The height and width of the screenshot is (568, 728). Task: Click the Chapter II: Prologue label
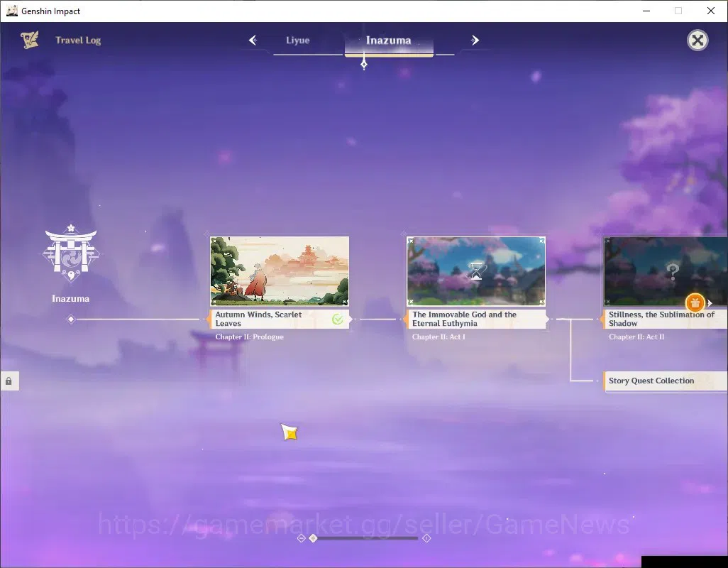click(249, 337)
